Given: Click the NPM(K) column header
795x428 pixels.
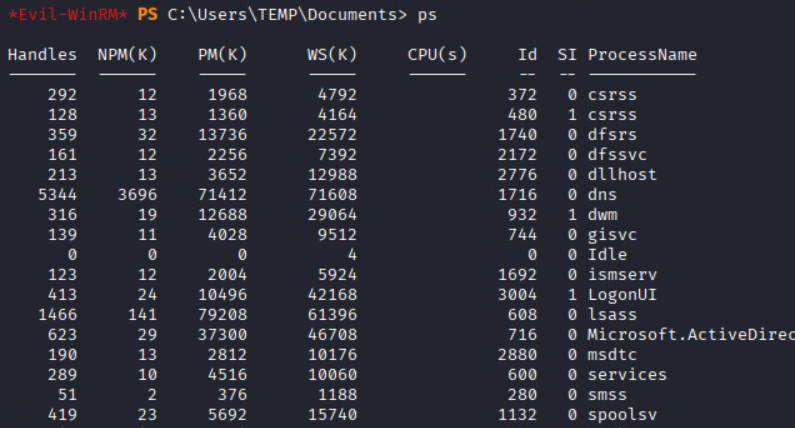Looking at the screenshot, I should pyautogui.click(x=127, y=55).
